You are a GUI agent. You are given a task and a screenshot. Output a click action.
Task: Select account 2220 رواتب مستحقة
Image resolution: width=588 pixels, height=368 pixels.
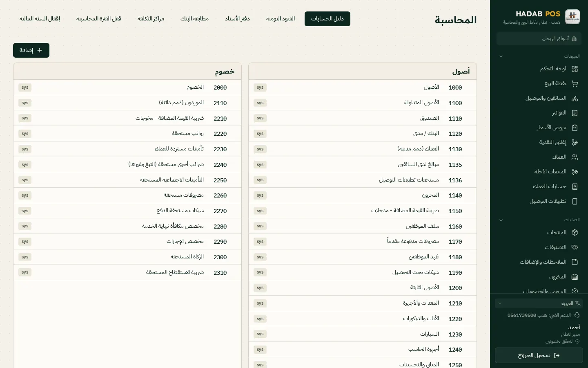pos(127,134)
